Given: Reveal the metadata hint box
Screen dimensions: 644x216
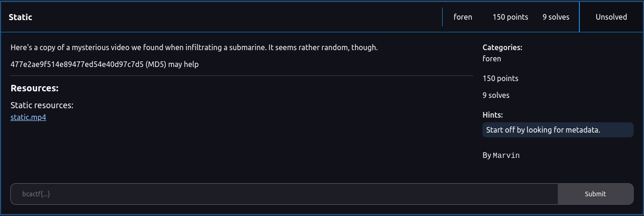Looking at the screenshot, I should point(558,130).
